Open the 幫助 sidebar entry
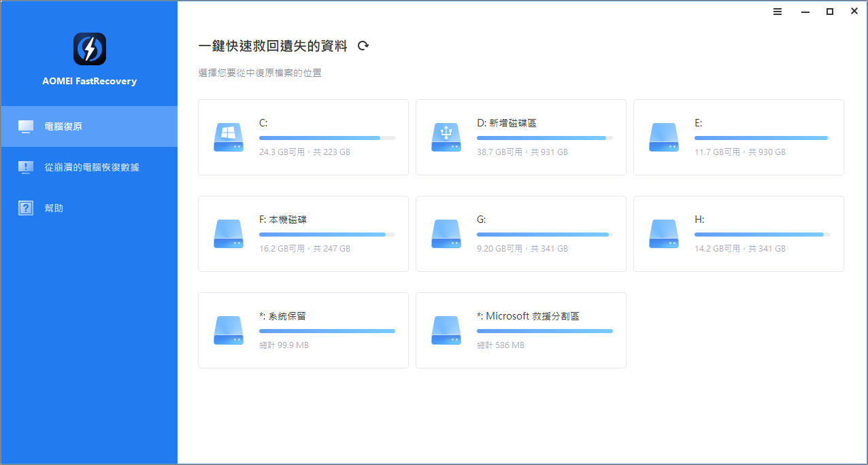This screenshot has width=868, height=465. pyautogui.click(x=89, y=208)
